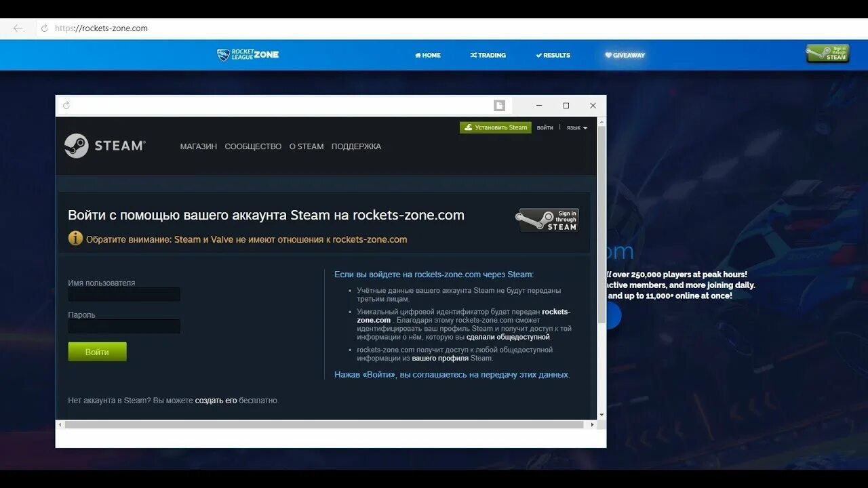Click the Установить Steam button
This screenshot has height=488, width=868.
(x=496, y=127)
